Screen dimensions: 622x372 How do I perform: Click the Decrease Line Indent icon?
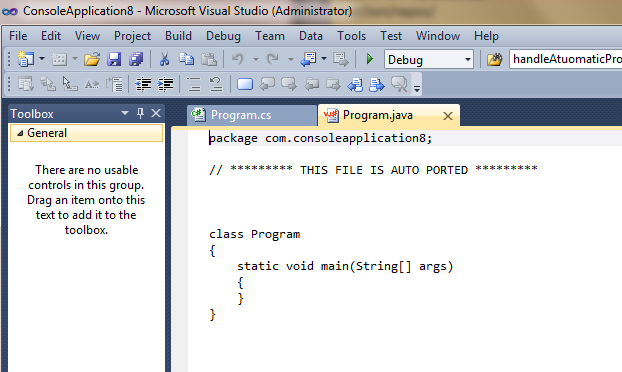coord(144,84)
